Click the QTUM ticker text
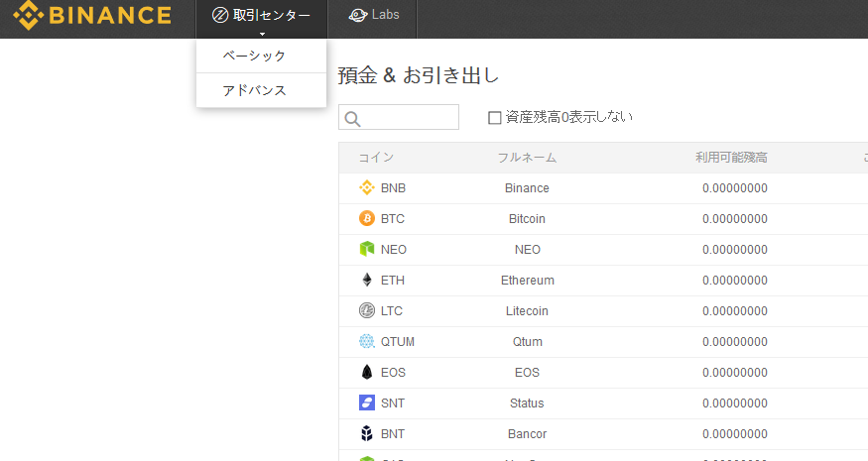Image resolution: width=868 pixels, height=461 pixels. pos(398,342)
